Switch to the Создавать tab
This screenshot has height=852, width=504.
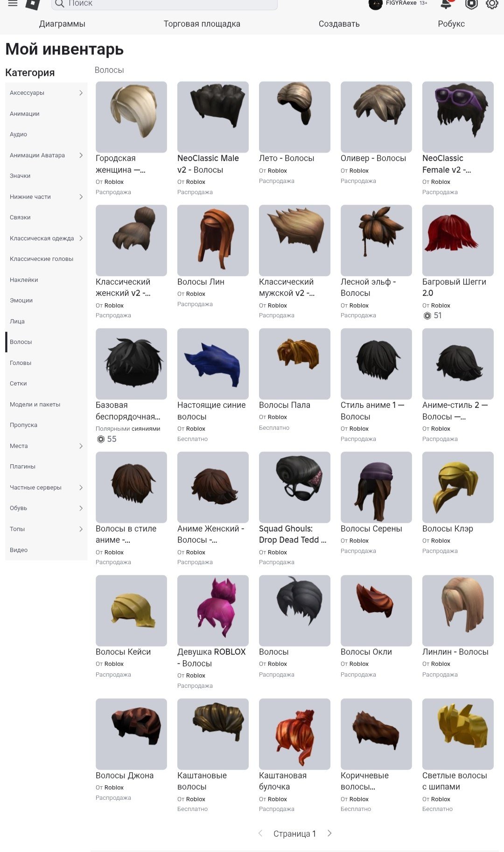339,24
